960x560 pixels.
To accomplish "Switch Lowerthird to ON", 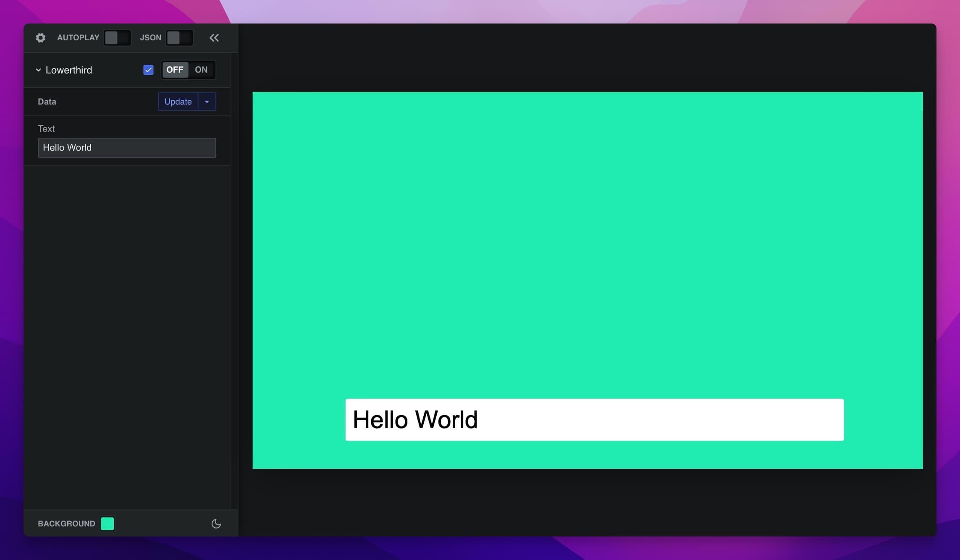I will 201,70.
